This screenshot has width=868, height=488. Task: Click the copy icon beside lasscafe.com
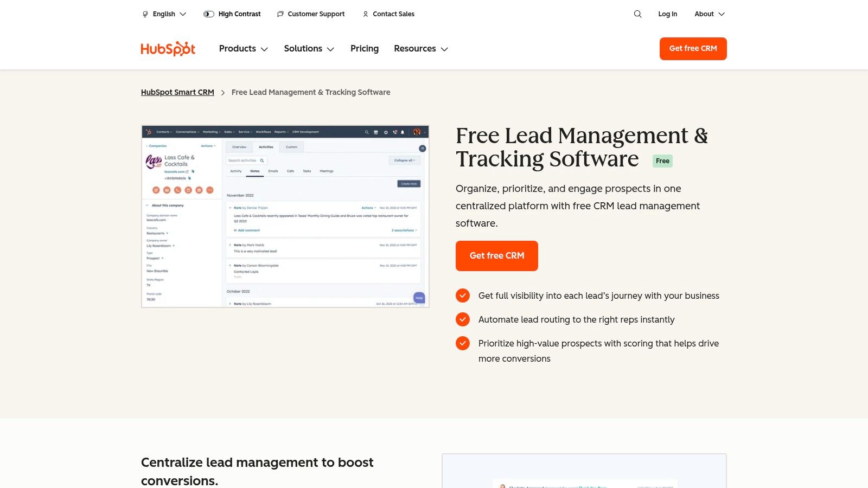click(x=192, y=172)
